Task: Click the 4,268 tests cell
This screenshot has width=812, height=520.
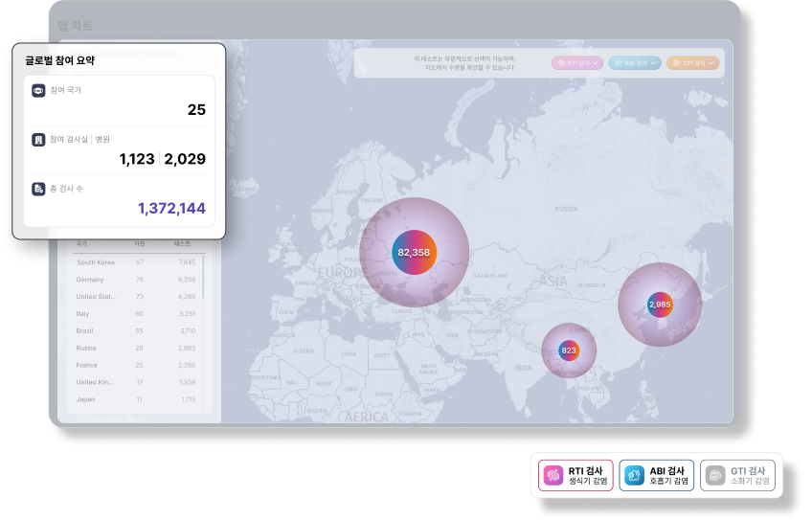Action: (187, 297)
